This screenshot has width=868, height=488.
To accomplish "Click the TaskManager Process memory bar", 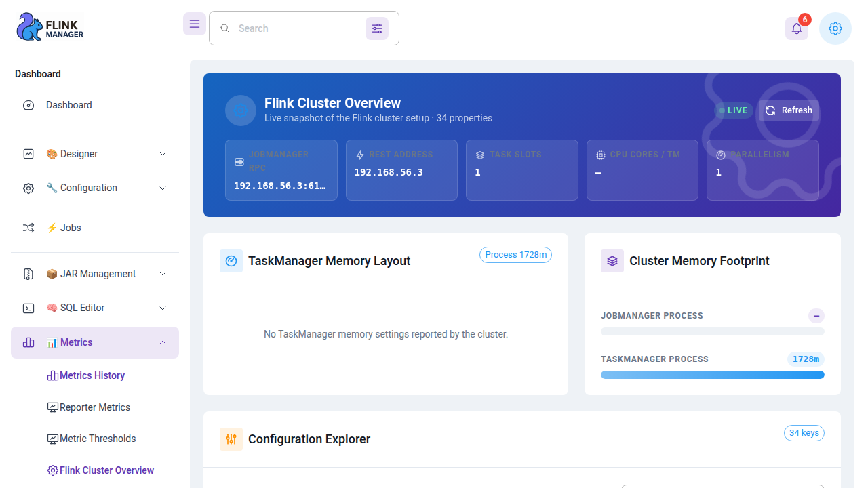I will [x=713, y=375].
